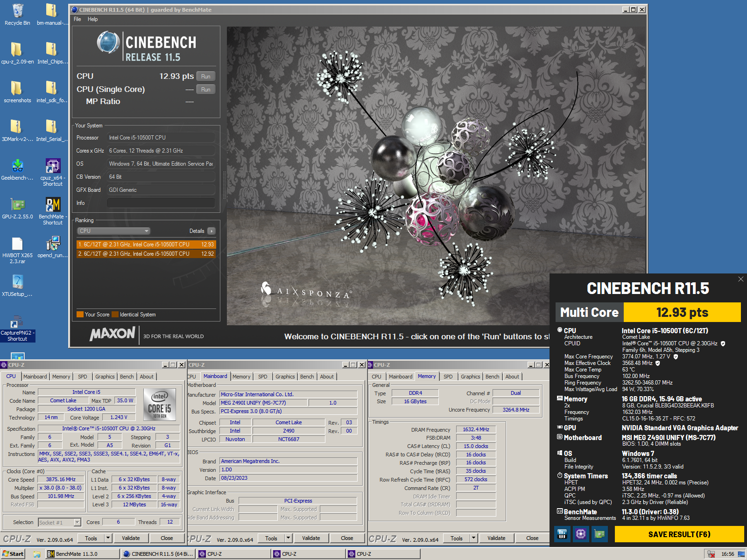The width and height of the screenshot is (747, 560).
Task: Open the bm-manual folder on desktop
Action: [x=52, y=15]
